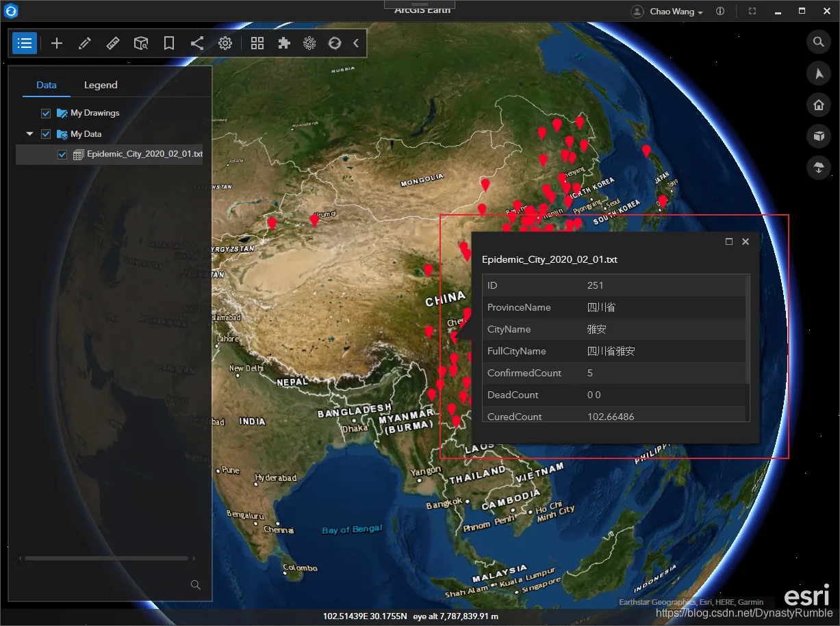Open the map search magnifier button
Image resolution: width=840 pixels, height=626 pixels.
click(x=818, y=42)
